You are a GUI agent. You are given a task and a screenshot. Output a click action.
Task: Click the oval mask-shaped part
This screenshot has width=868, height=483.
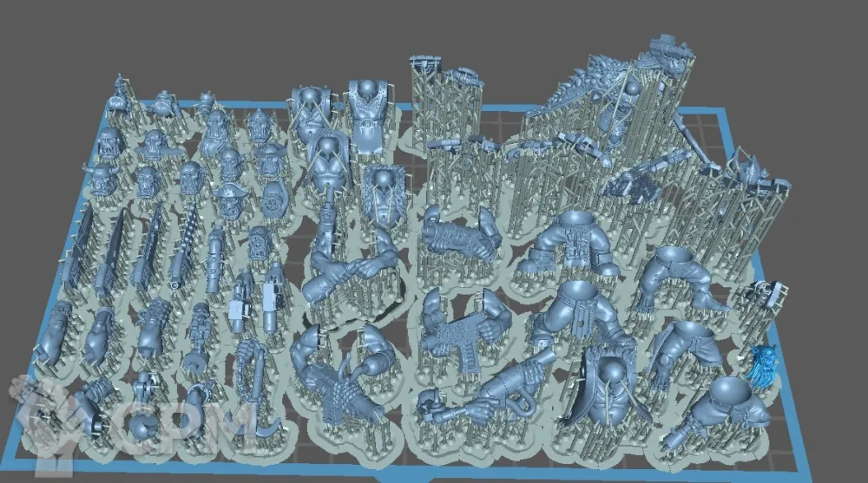click(x=273, y=201)
